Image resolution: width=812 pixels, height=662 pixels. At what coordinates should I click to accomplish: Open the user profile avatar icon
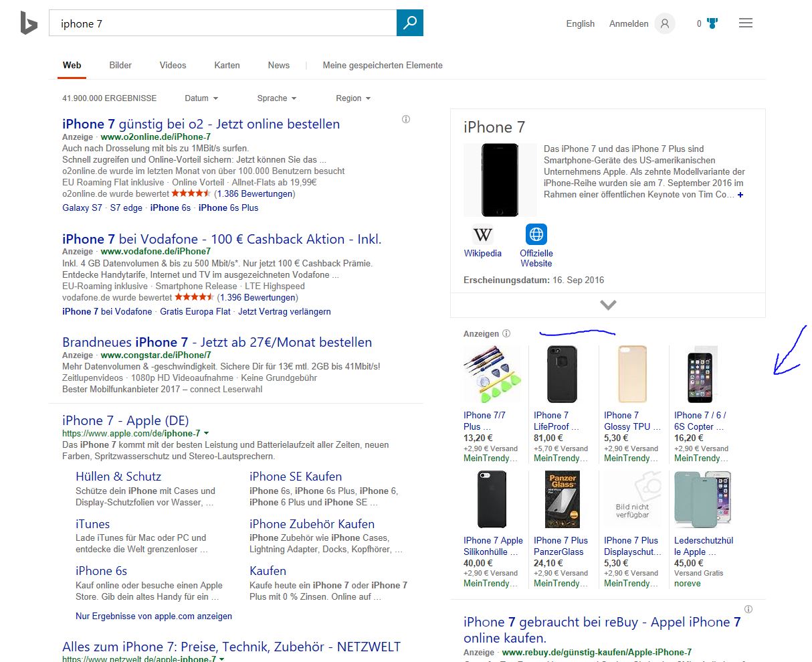pyautogui.click(x=665, y=23)
